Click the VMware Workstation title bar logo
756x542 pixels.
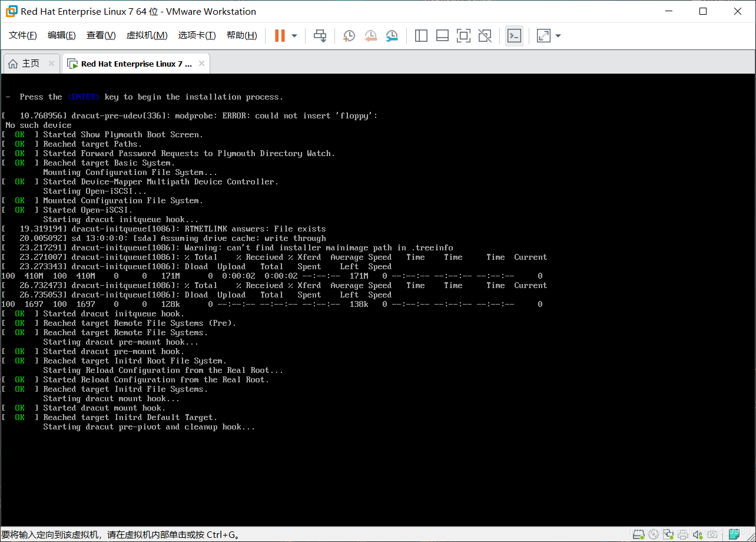coord(11,11)
